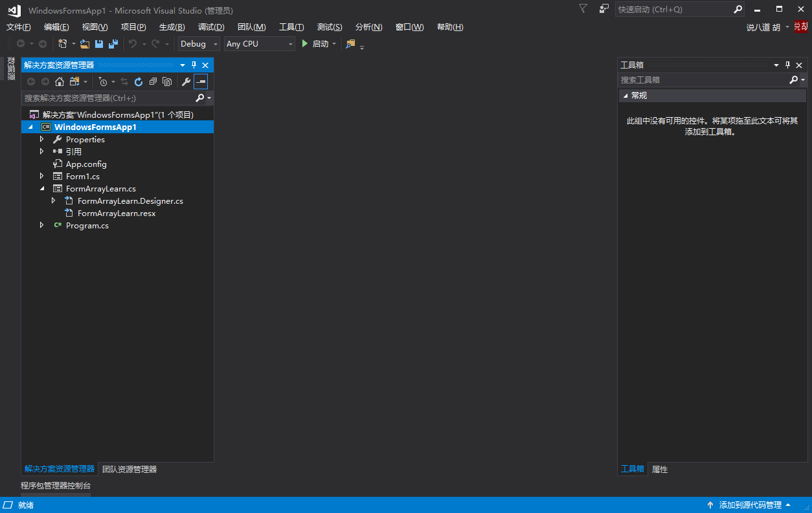Collapse all items in Solution Explorer
The image size is (812, 513).
point(153,82)
